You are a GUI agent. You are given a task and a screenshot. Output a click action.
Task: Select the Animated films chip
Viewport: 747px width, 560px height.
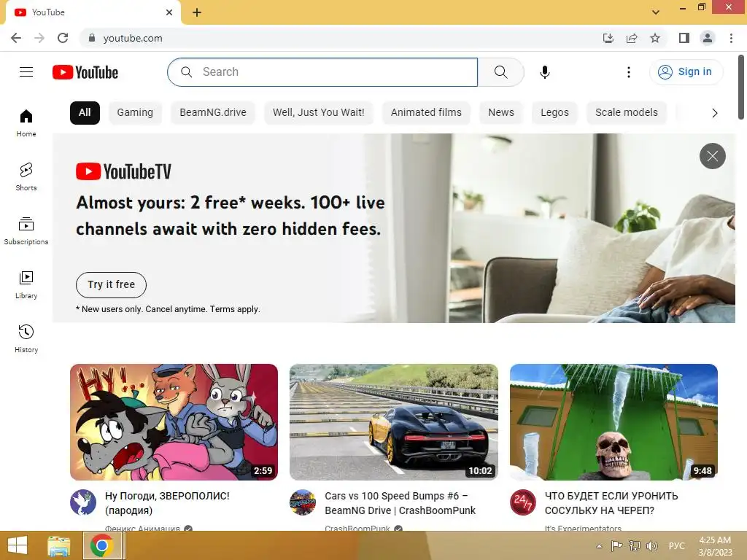tap(426, 113)
